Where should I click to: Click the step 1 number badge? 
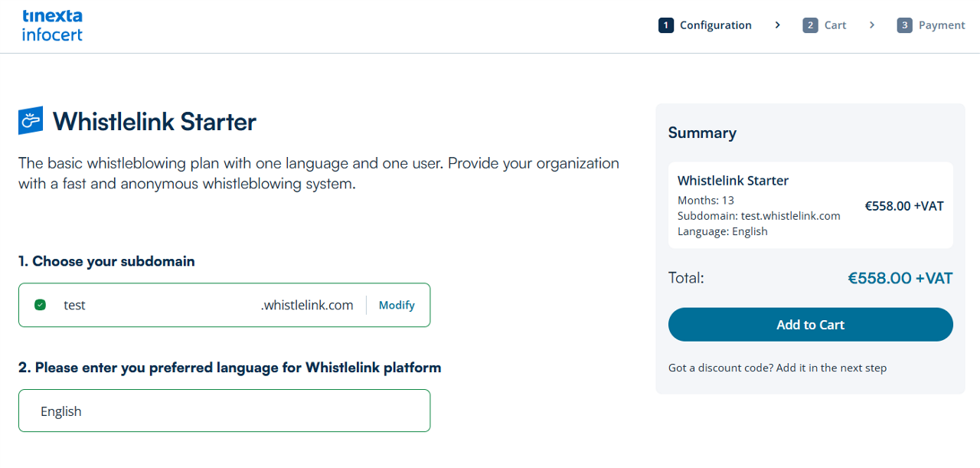(x=666, y=25)
